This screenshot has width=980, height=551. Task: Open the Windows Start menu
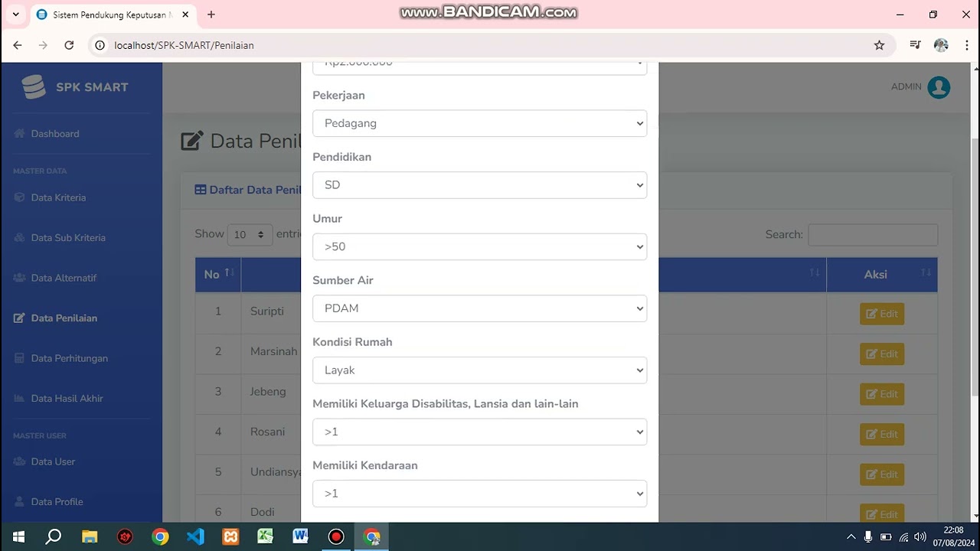[18, 536]
